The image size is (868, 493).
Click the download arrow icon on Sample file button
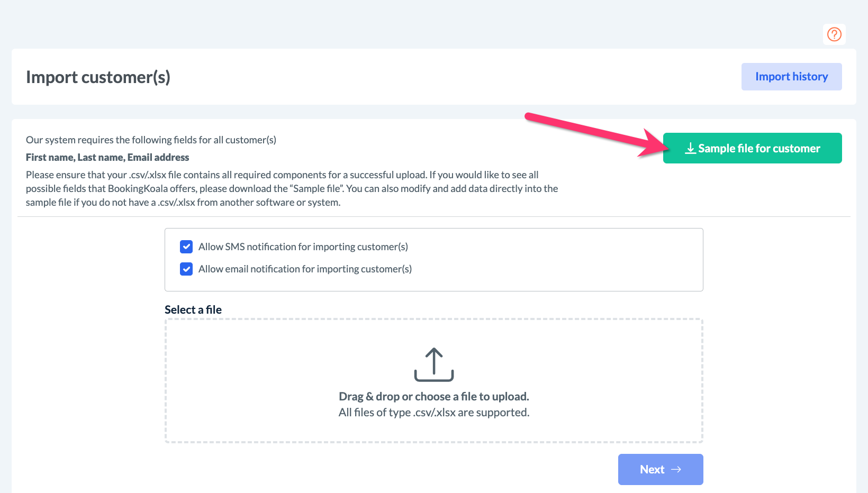690,149
